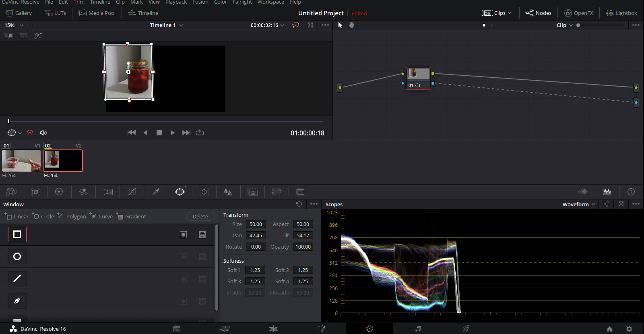Add a Circle window
The image size is (644, 334).
click(43, 216)
